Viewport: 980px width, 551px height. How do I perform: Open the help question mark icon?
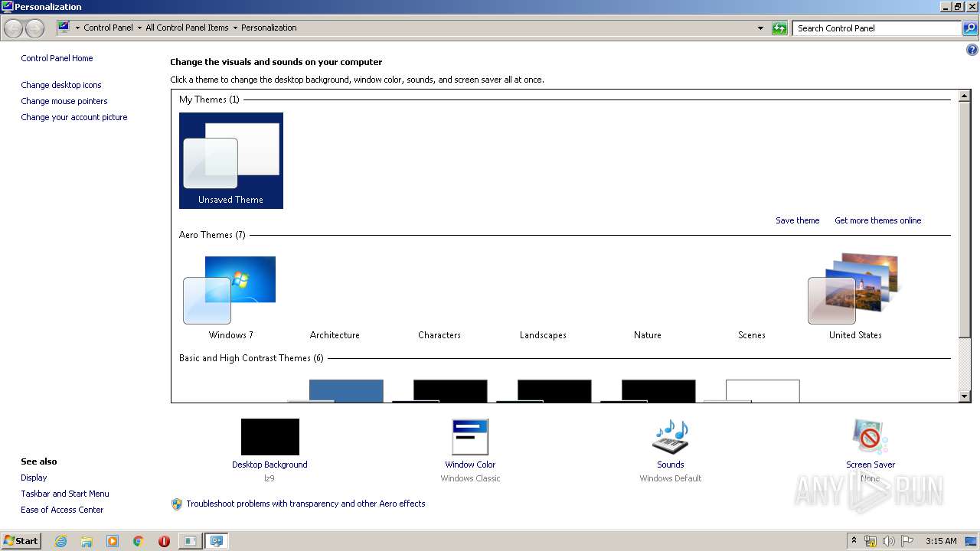click(x=972, y=51)
